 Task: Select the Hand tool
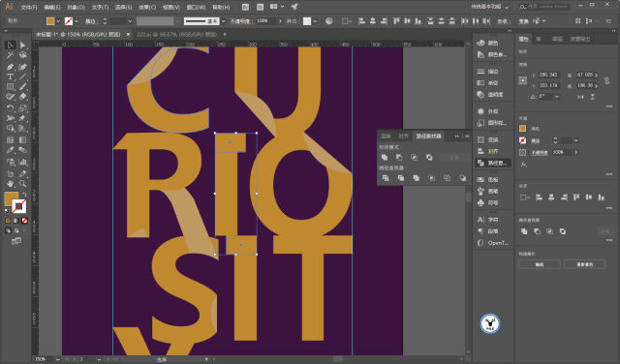[10, 184]
